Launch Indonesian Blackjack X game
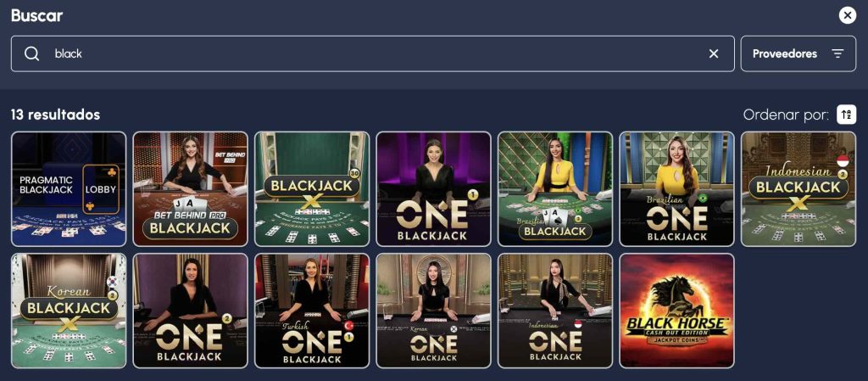 point(798,189)
